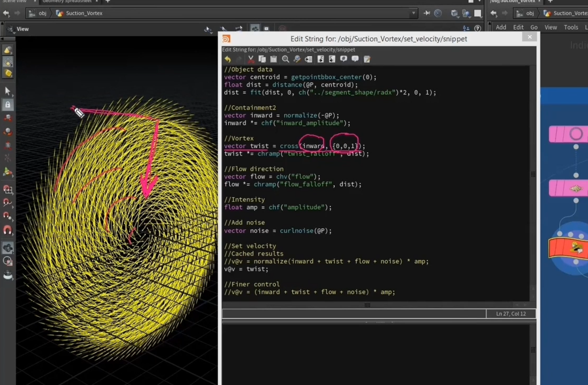Viewport: 588px width, 385px height.
Task: Toggle the Secure Selection lock
Action: 8,105
